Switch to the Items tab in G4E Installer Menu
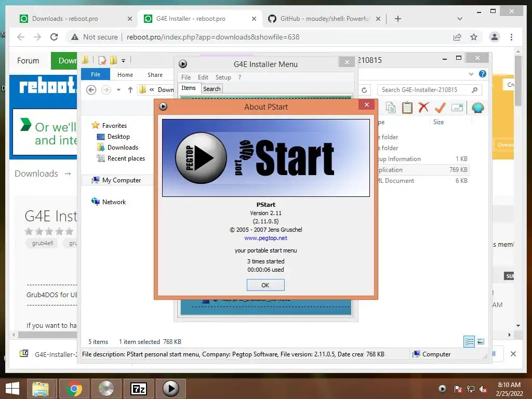Screen dimensions: 532x399 [x=188, y=88]
